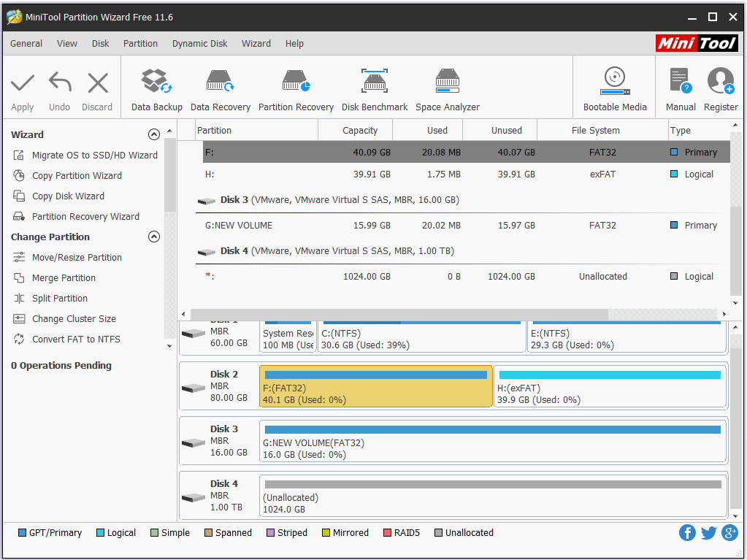Image resolution: width=747 pixels, height=560 pixels.
Task: Click the Copy Disk Wizard icon
Action: tap(19, 196)
